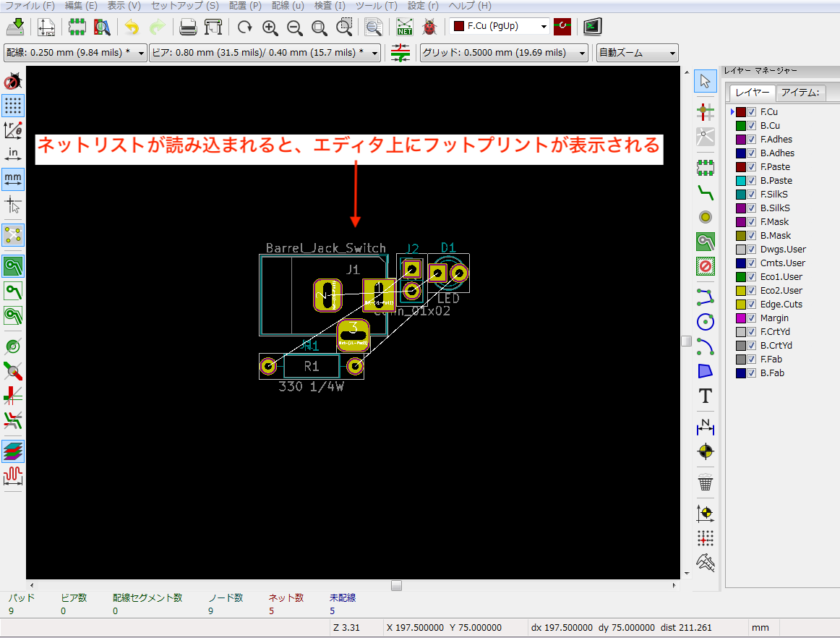
Task: Toggle the Dwgs.User layer checkbox
Action: 752,250
